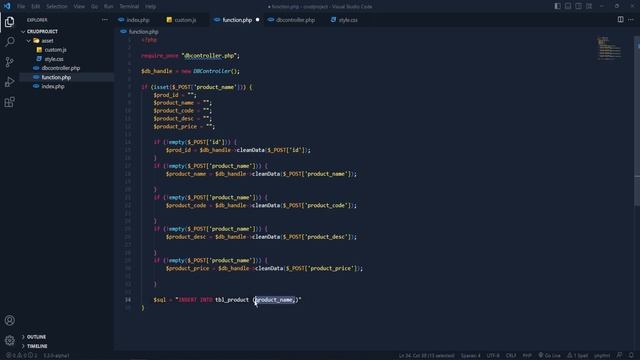Switch to index.php editor tab
Image resolution: width=640 pixels, height=360 pixels.
137,20
